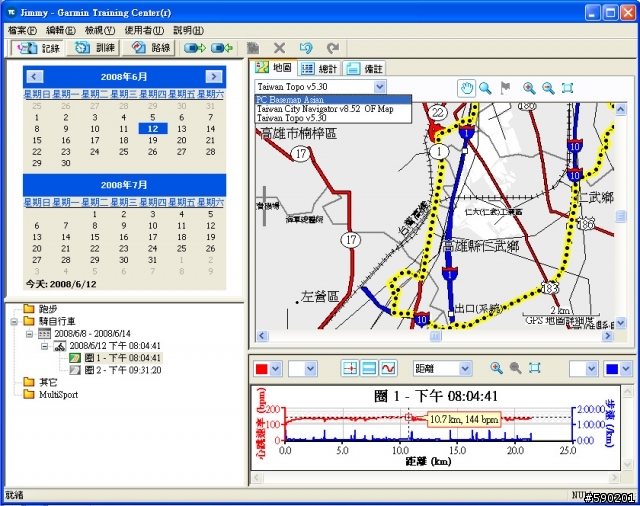Open the red color graph dropdown

(267, 369)
